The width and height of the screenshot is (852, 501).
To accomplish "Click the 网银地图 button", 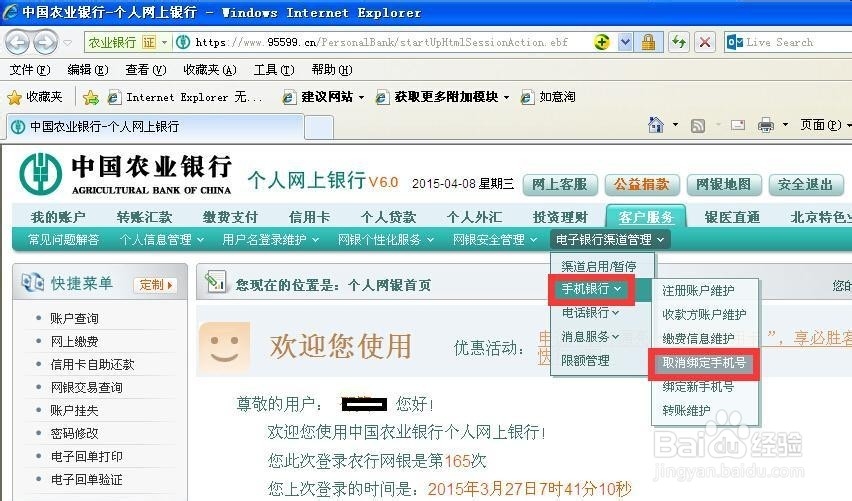I will tap(724, 185).
